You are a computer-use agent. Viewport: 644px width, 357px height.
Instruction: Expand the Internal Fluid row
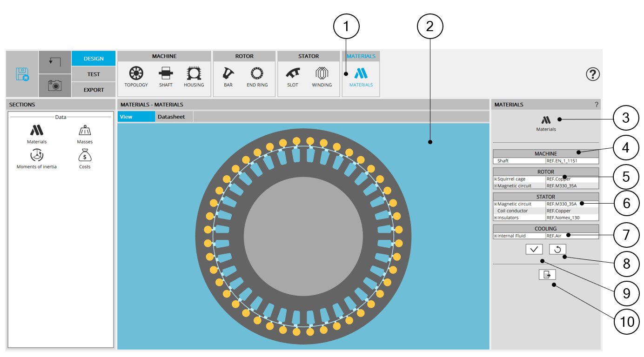[x=496, y=236]
